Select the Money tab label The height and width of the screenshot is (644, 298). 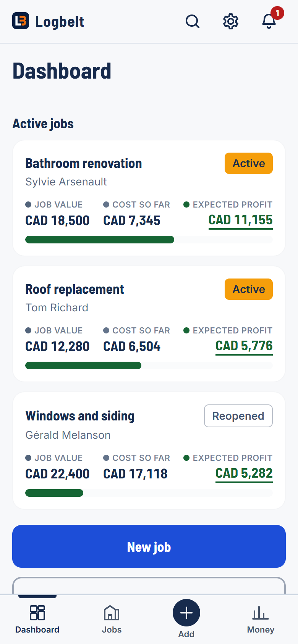point(261,630)
